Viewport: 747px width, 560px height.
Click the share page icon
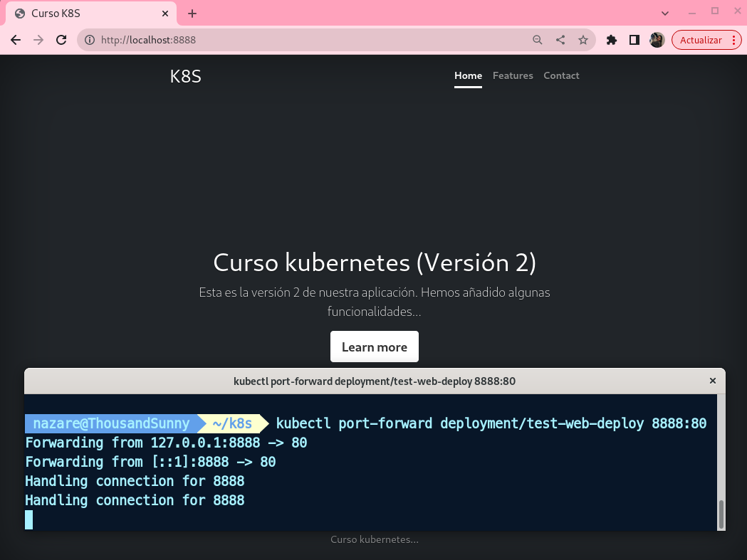click(x=560, y=41)
